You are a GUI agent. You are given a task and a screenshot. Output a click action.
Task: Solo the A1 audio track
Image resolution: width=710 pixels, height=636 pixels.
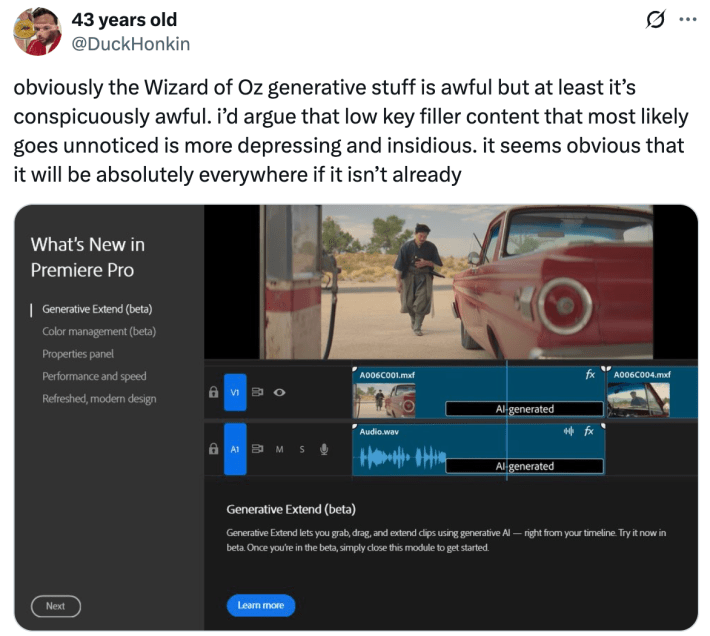click(301, 450)
